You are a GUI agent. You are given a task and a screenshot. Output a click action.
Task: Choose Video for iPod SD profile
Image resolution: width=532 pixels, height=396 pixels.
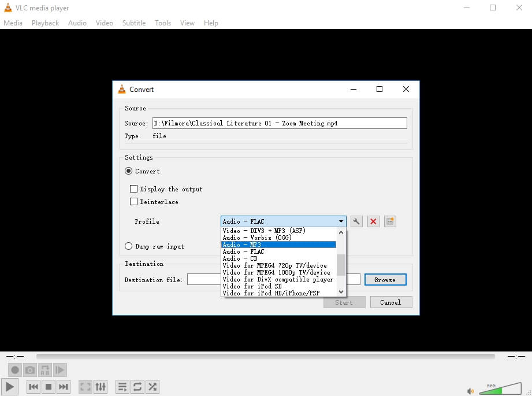click(x=278, y=286)
